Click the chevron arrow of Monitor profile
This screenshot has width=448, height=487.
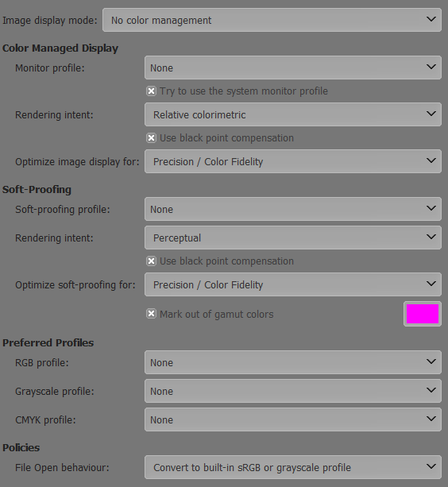[x=431, y=67]
